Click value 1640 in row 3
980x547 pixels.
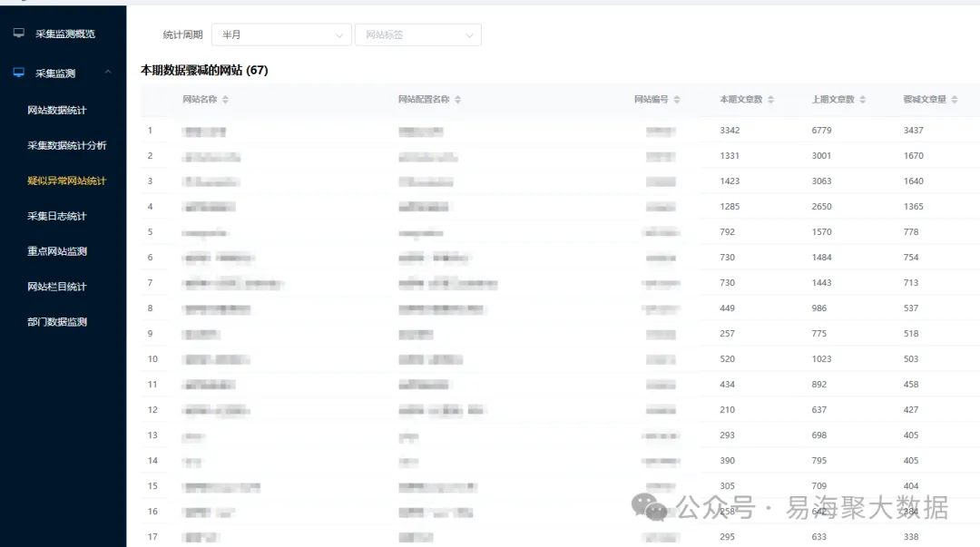[913, 181]
